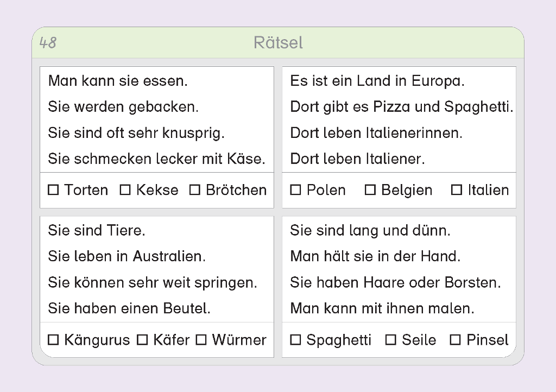
Task: Check the Käfer answer box
Action: (x=142, y=340)
